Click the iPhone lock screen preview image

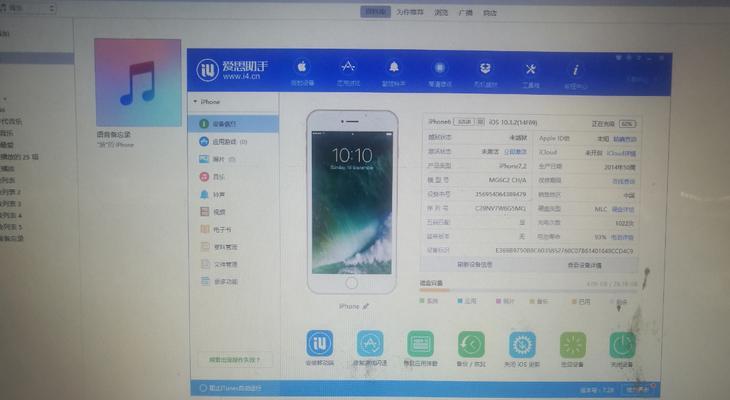tap(352, 202)
